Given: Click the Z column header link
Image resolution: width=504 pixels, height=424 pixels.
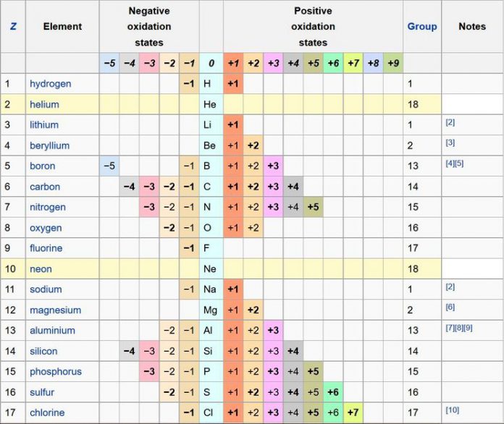Looking at the screenshot, I should 13,26.
